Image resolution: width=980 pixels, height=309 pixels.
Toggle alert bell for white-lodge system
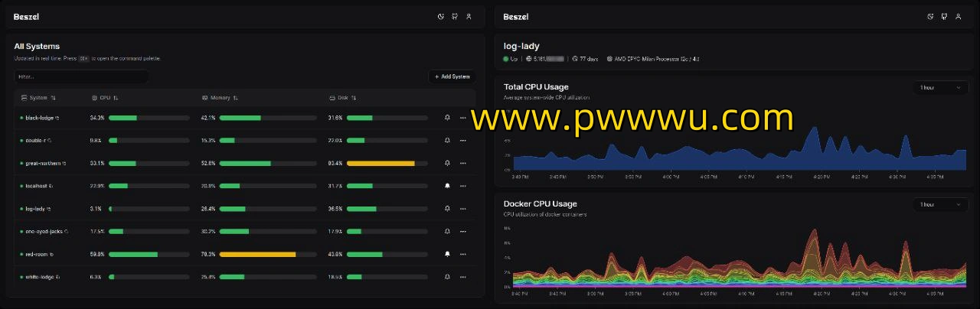447,277
